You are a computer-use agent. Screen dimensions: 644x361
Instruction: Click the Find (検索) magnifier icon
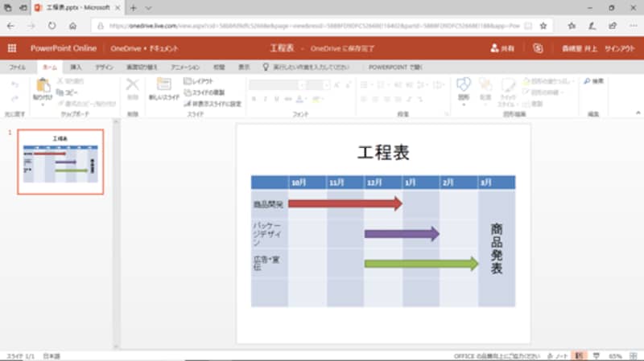(593, 81)
